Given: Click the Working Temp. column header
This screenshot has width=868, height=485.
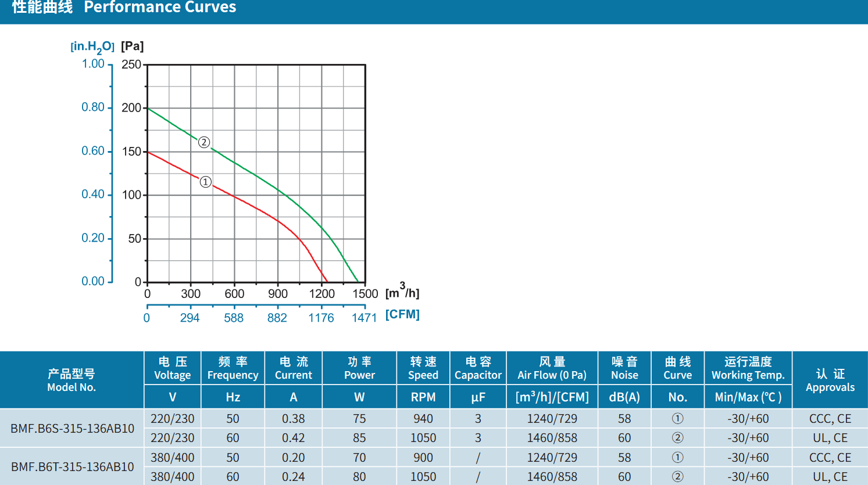Looking at the screenshot, I should point(748,368).
